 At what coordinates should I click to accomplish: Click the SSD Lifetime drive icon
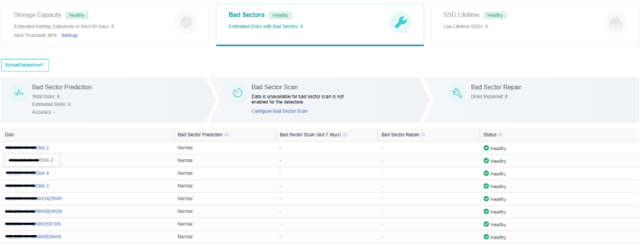615,23
